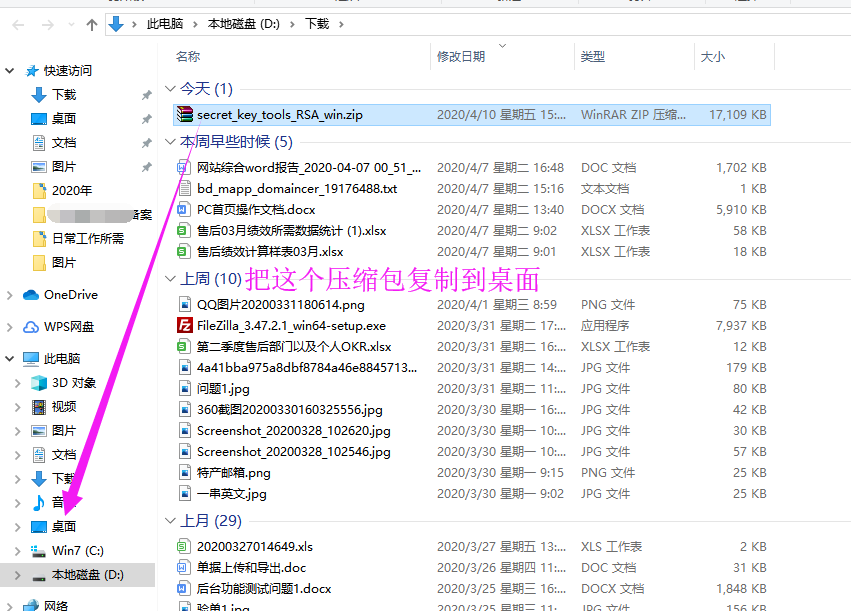Click the back navigation arrow

point(18,24)
